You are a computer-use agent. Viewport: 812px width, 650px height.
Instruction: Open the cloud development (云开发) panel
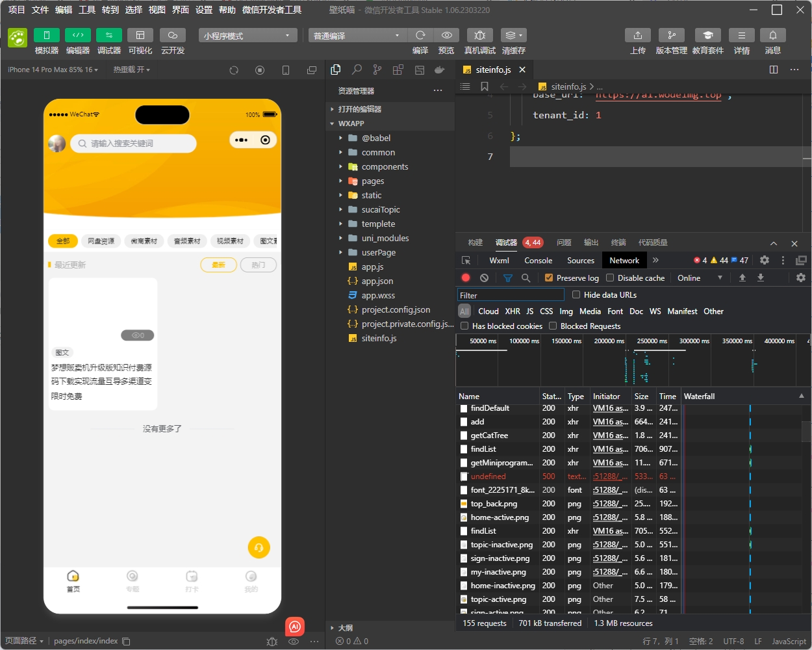[173, 35]
